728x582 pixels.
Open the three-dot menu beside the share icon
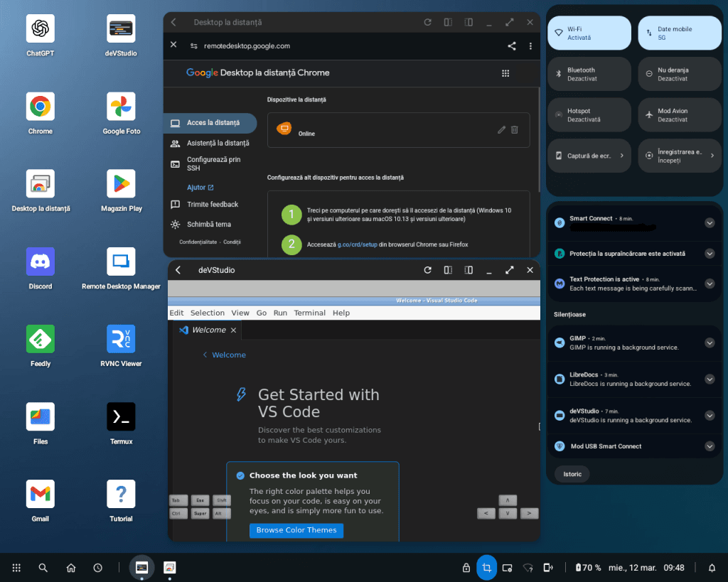(x=530, y=46)
